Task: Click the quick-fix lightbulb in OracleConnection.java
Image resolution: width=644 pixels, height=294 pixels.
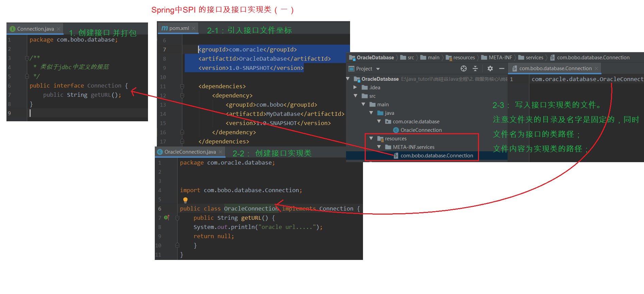Action: point(185,200)
